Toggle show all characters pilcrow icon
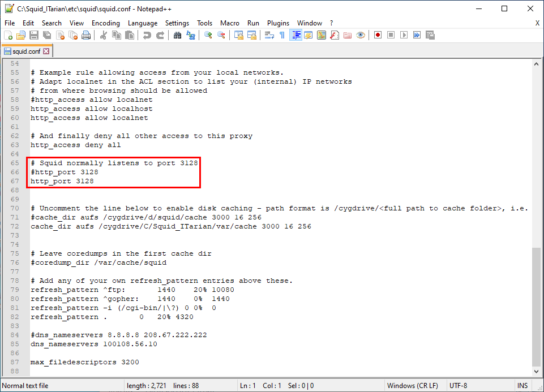 tap(282, 35)
